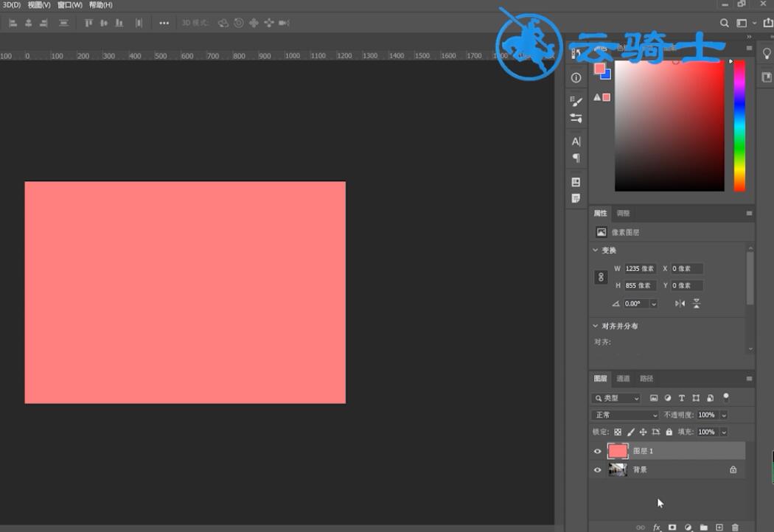Switch to the 通道 tab

coord(623,379)
